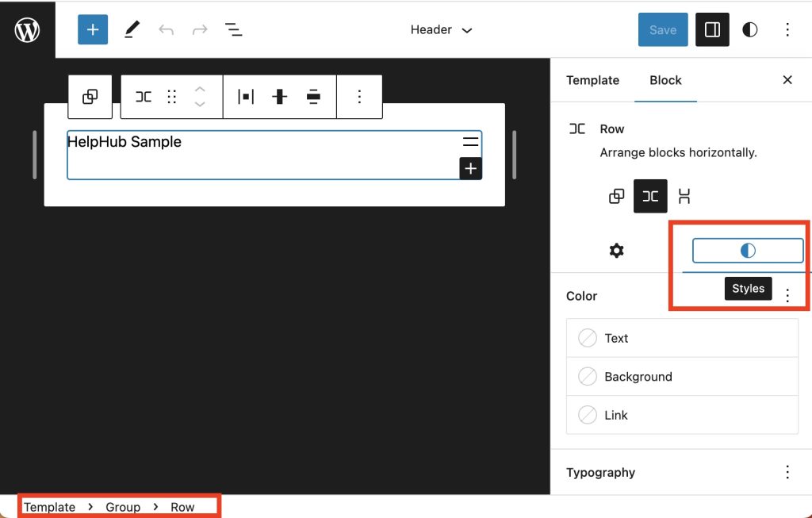Switch the Row block to the Stack variation
The height and width of the screenshot is (518, 812).
(684, 196)
